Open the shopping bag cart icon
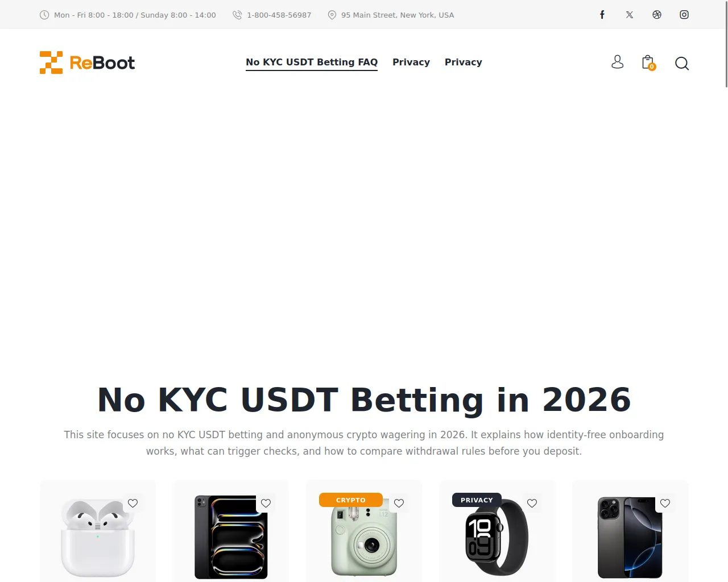Image resolution: width=728 pixels, height=582 pixels. point(648,63)
